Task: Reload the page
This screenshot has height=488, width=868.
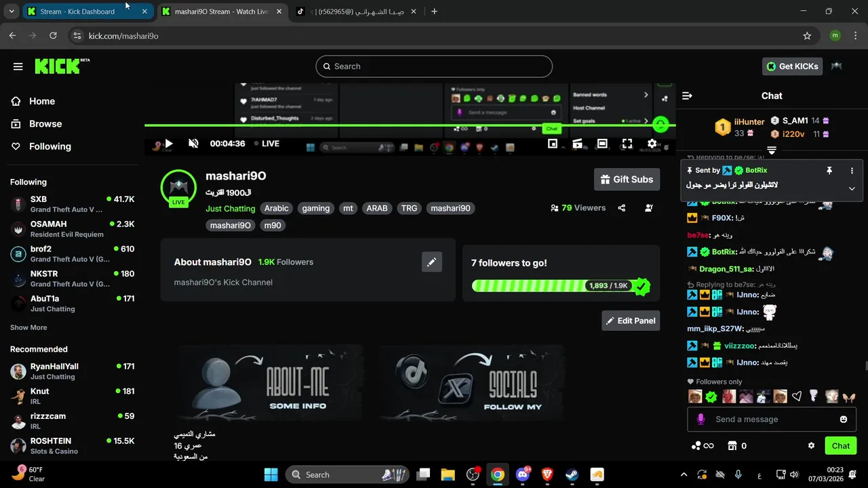Action: pos(53,36)
